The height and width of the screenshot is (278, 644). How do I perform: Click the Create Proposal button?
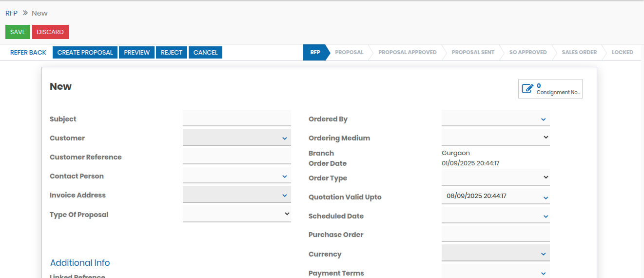(85, 53)
